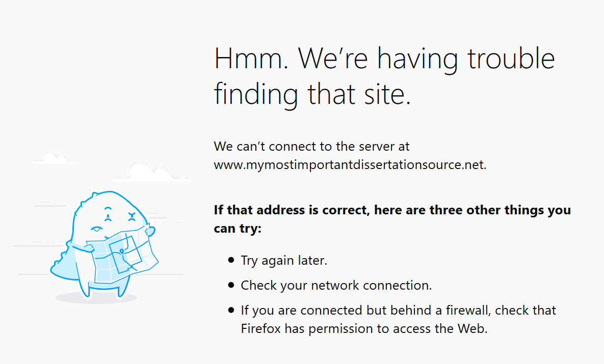Click the bullet beside 'Try again later.'

point(231,260)
